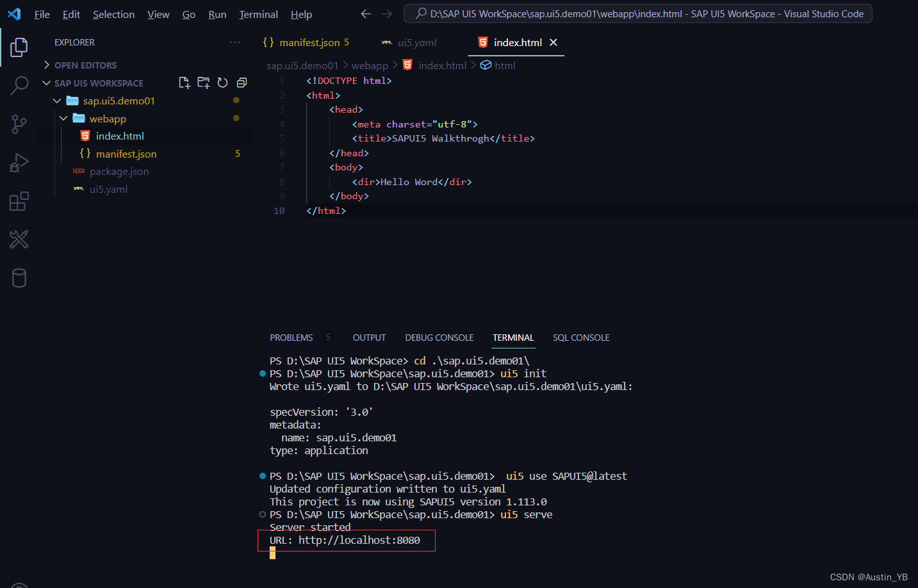Create a new file in workspace
Image resolution: width=918 pixels, height=588 pixels.
click(x=184, y=83)
